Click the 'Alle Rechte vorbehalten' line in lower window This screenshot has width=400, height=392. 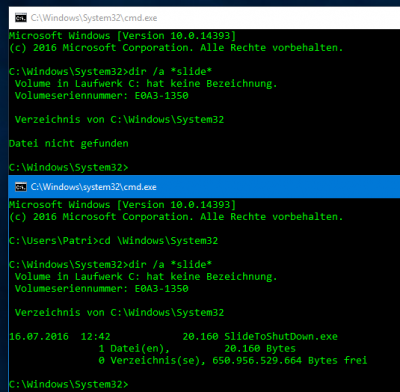point(176,217)
